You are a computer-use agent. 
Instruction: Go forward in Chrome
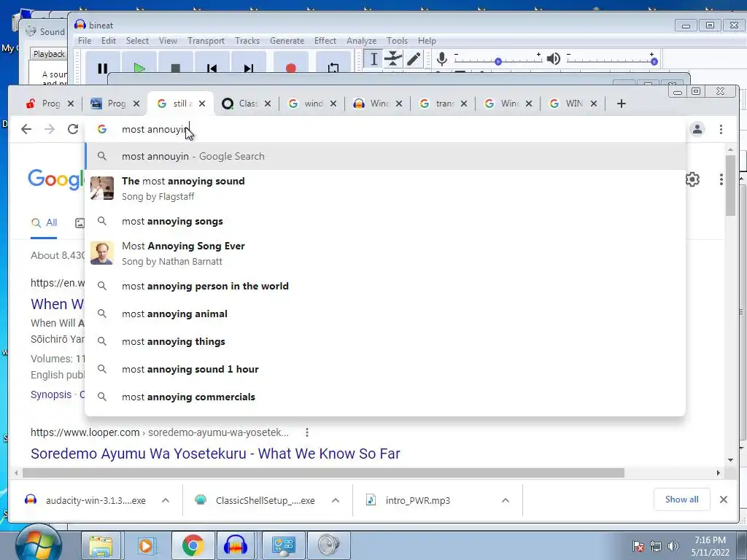(50, 129)
